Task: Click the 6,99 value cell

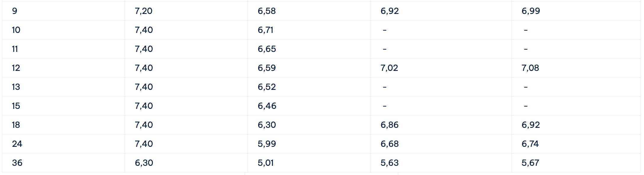Action: [531, 11]
